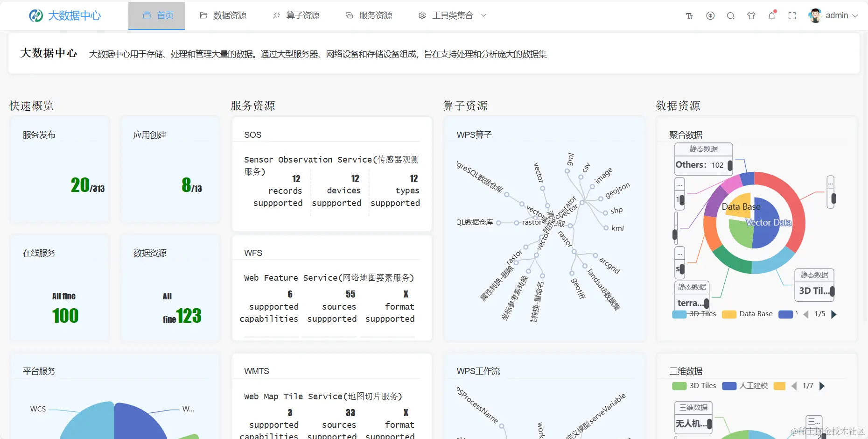Click the sparkle icon beside 算子资源
Viewport: 868px width, 439px height.
pos(277,15)
